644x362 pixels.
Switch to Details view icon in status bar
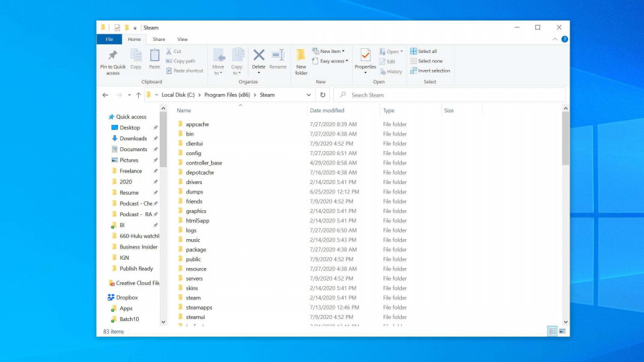(552, 331)
